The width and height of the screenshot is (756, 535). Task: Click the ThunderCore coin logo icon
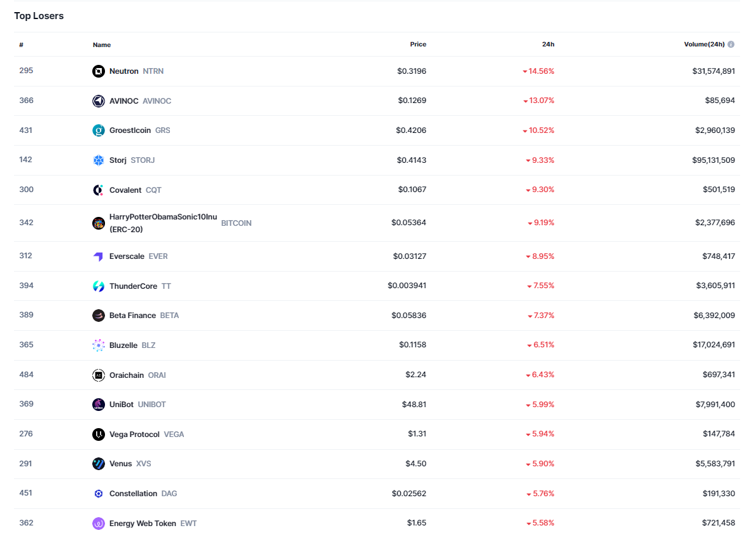click(98, 286)
